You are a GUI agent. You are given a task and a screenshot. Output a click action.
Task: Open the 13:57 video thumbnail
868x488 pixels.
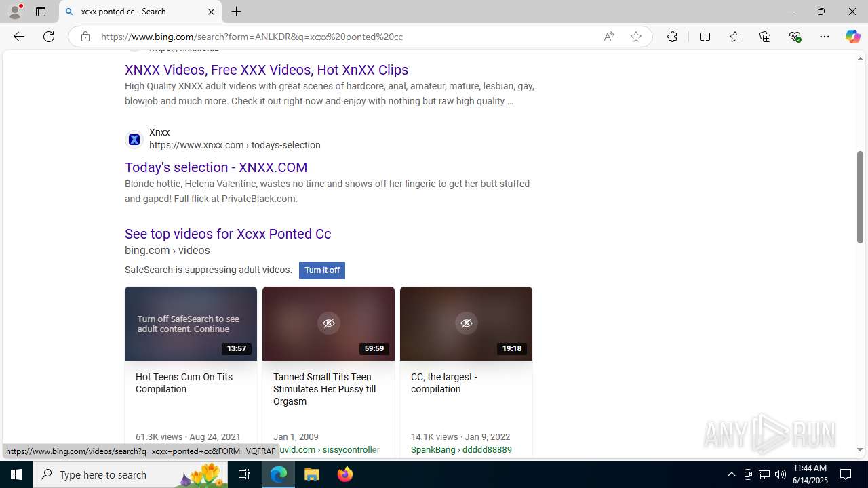click(x=191, y=323)
